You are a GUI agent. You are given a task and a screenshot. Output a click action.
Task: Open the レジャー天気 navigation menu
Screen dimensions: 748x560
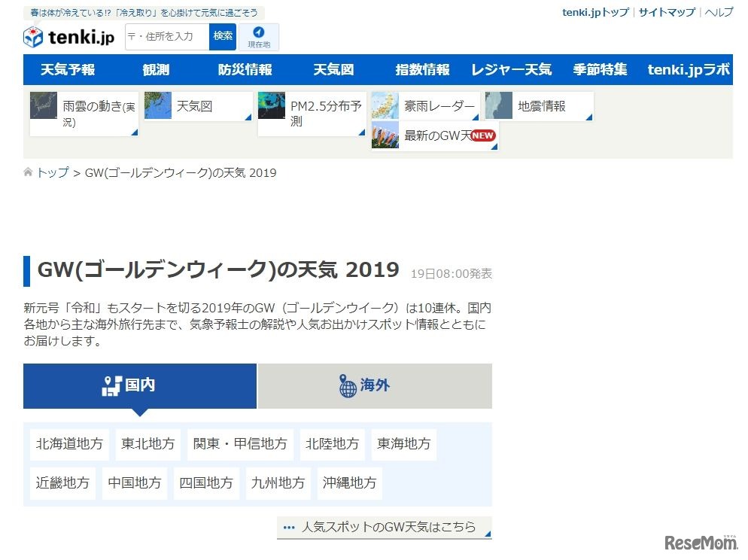click(x=511, y=68)
